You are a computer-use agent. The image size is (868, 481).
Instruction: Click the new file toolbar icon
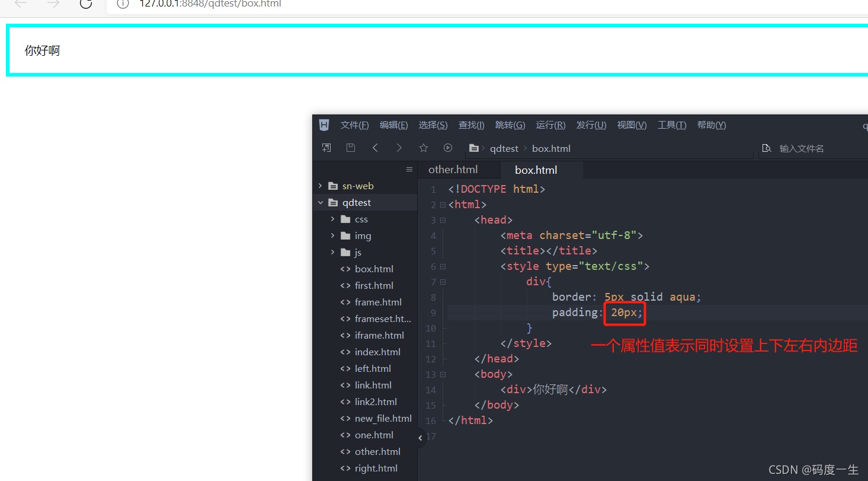(x=326, y=148)
